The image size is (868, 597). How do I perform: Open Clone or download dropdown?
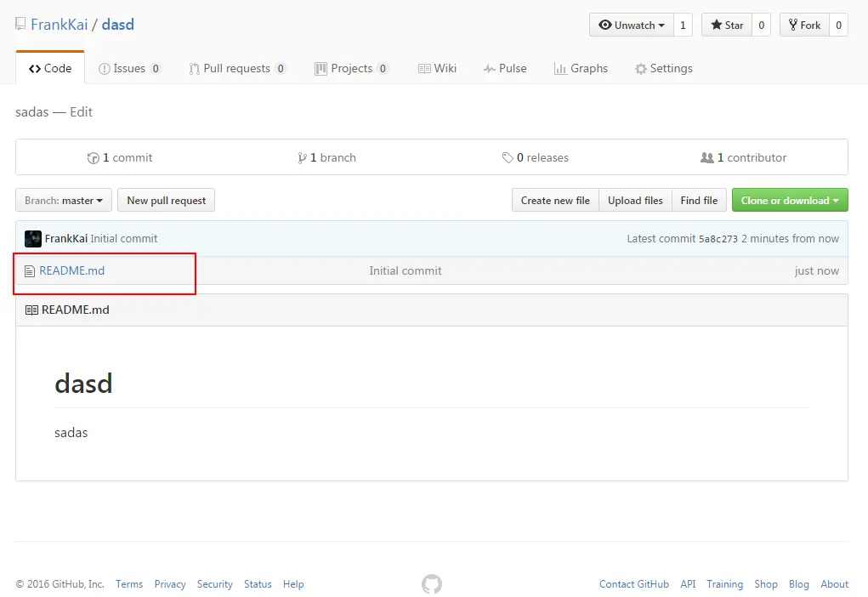(790, 200)
